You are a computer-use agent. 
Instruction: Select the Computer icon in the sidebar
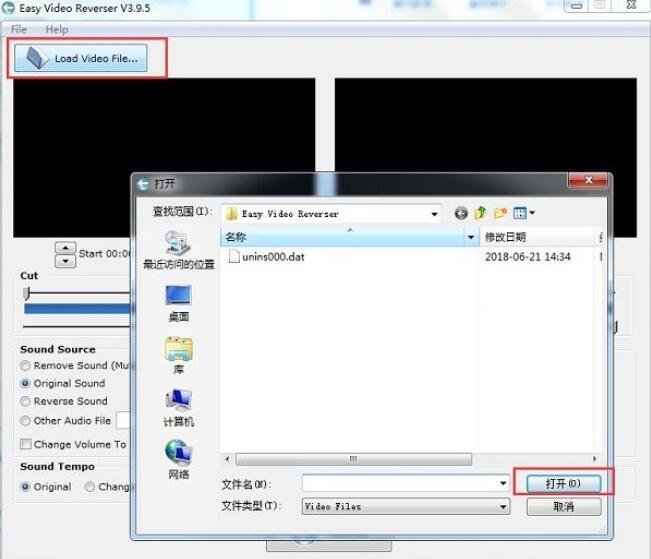tap(178, 406)
